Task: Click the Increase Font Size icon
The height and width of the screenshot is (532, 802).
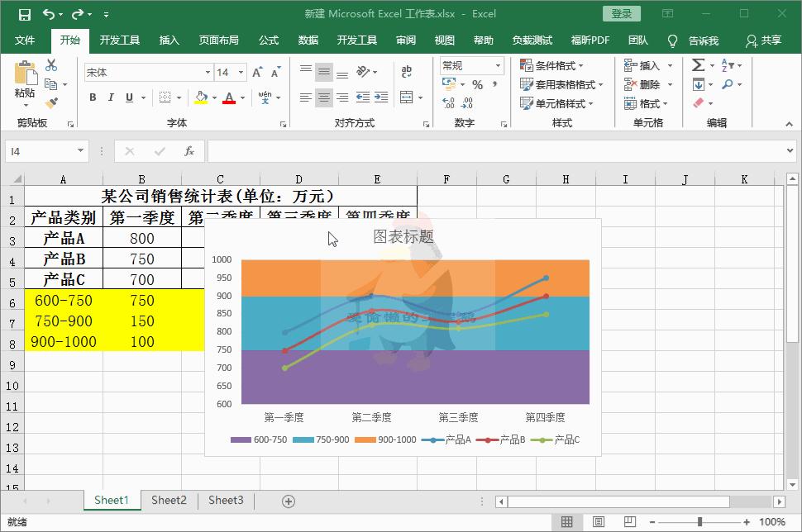Action: [257, 72]
